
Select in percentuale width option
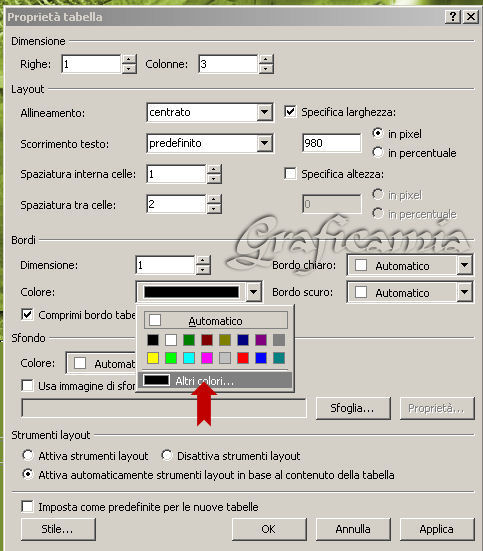tap(378, 153)
